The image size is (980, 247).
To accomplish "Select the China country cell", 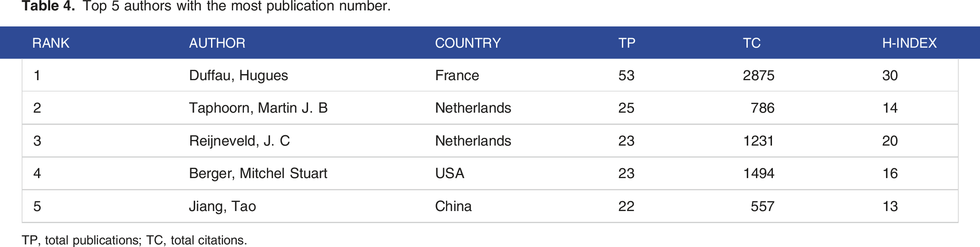I will (x=453, y=206).
